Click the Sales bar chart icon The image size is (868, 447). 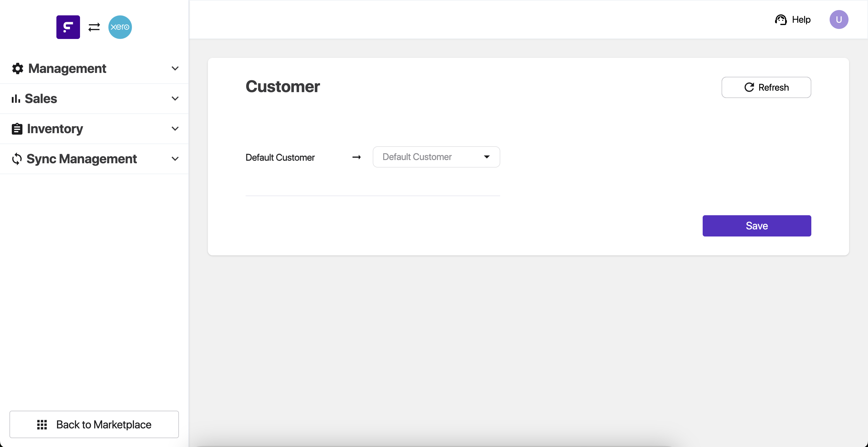(16, 99)
